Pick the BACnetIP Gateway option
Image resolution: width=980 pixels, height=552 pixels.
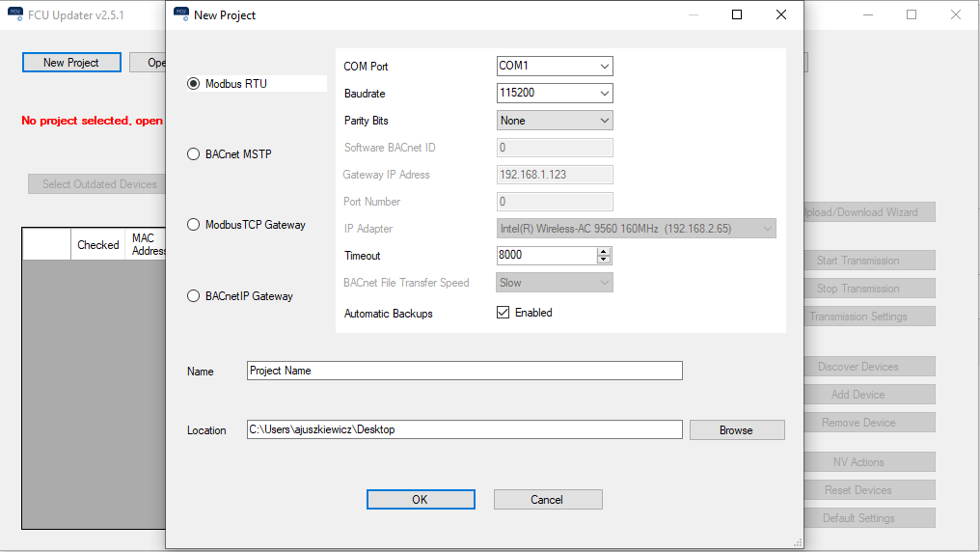click(194, 296)
